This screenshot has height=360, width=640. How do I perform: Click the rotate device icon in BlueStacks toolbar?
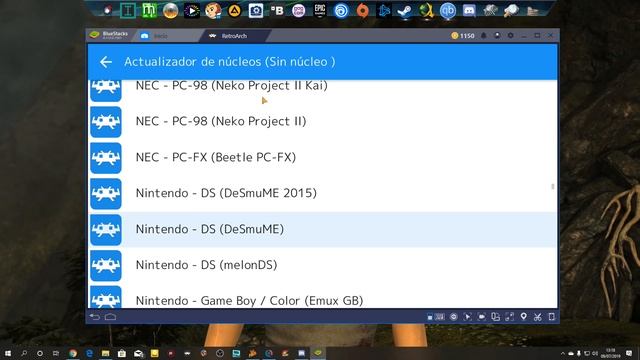(x=551, y=317)
